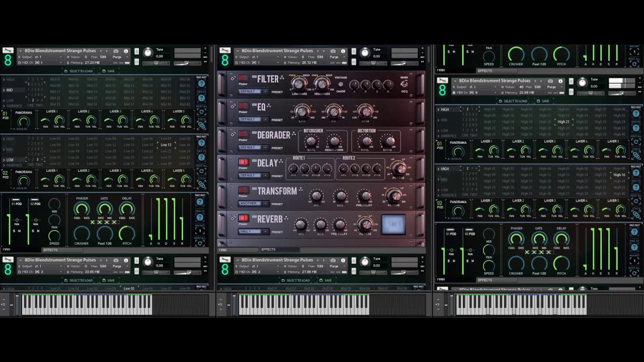This screenshot has height=362, width=644.
Task: Click MAIN/SEQ switch icon in FILTER module
Action: click(404, 84)
